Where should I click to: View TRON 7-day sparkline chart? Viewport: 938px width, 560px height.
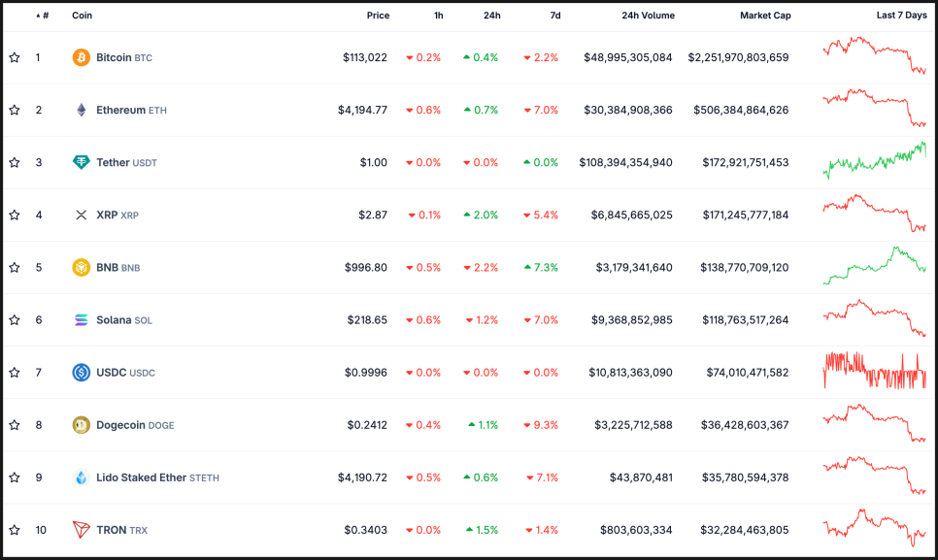click(x=875, y=528)
